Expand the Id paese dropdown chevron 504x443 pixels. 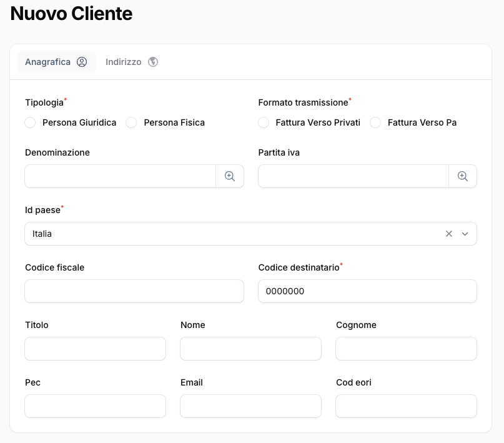coord(465,234)
